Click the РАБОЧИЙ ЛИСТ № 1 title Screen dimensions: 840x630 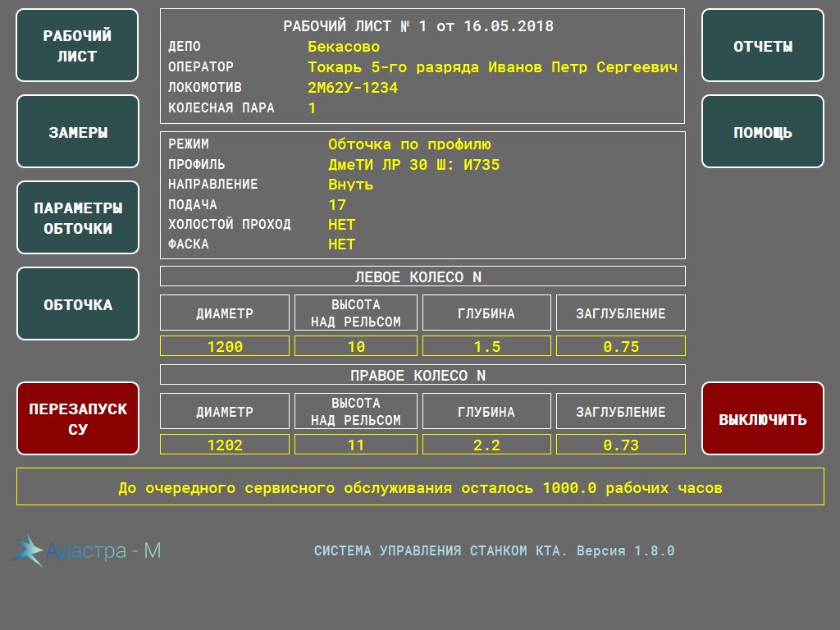(x=418, y=25)
